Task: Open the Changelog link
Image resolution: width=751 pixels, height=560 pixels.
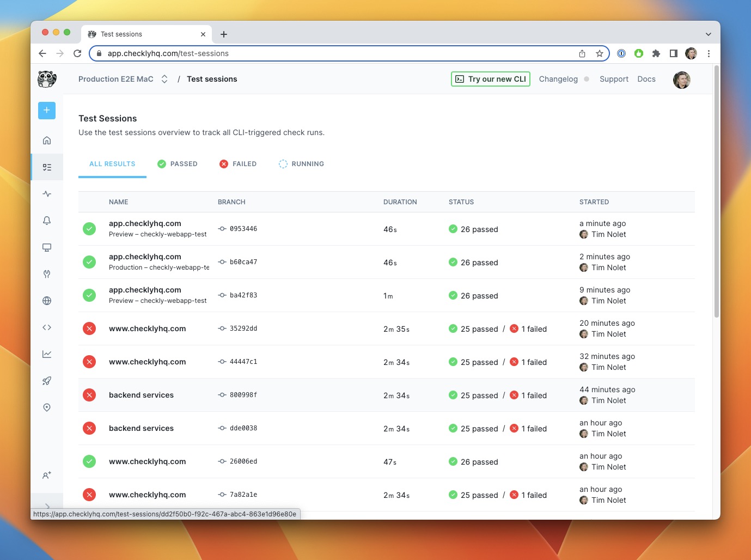Action: 558,79
